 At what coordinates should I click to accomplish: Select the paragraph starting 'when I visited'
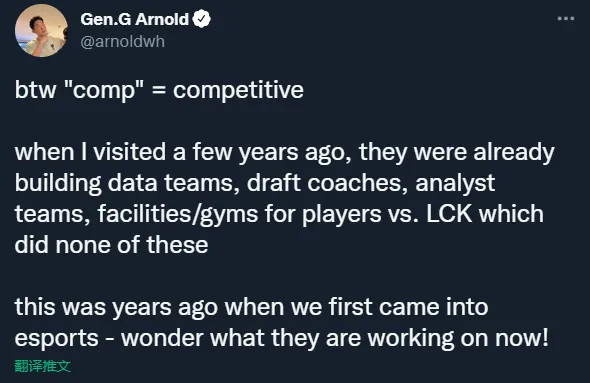[x=284, y=198]
